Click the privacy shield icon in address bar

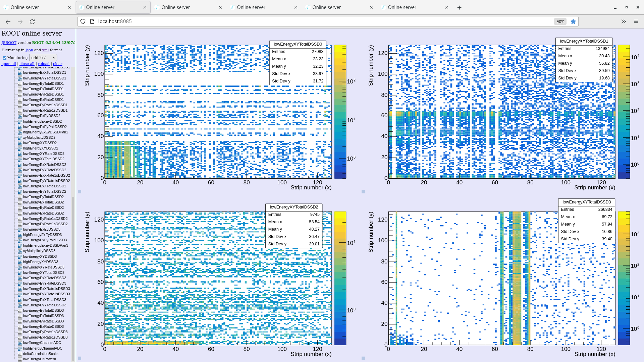click(83, 21)
